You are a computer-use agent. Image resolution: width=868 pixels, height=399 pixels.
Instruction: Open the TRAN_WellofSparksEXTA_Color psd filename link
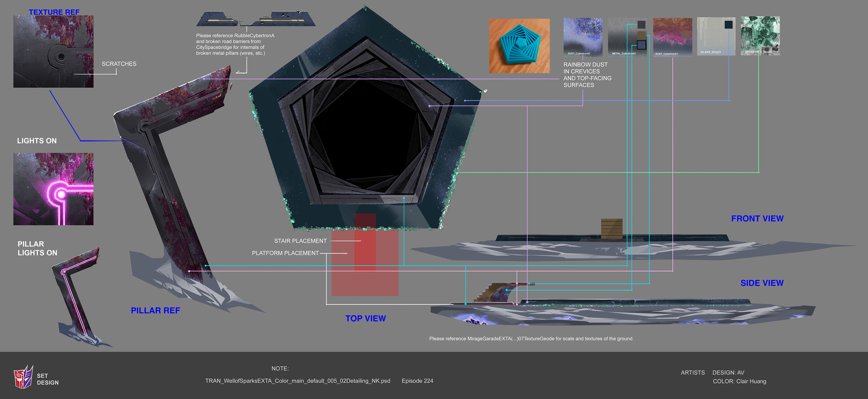297,381
